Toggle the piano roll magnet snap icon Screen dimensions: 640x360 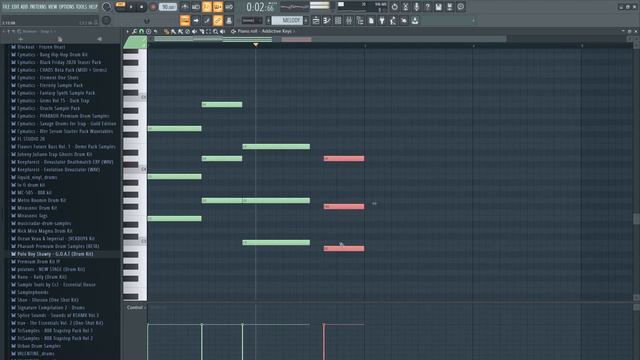pos(141,31)
